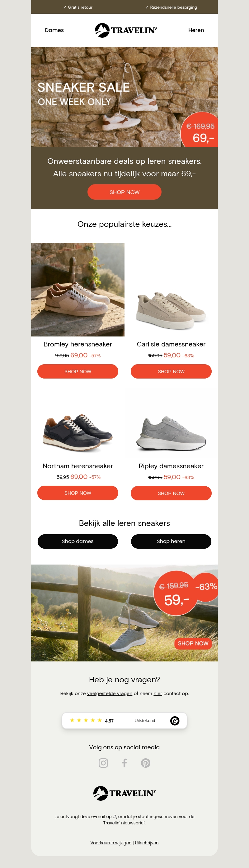249x868 pixels.
Task: Open the Heren menu item
Action: (x=196, y=30)
